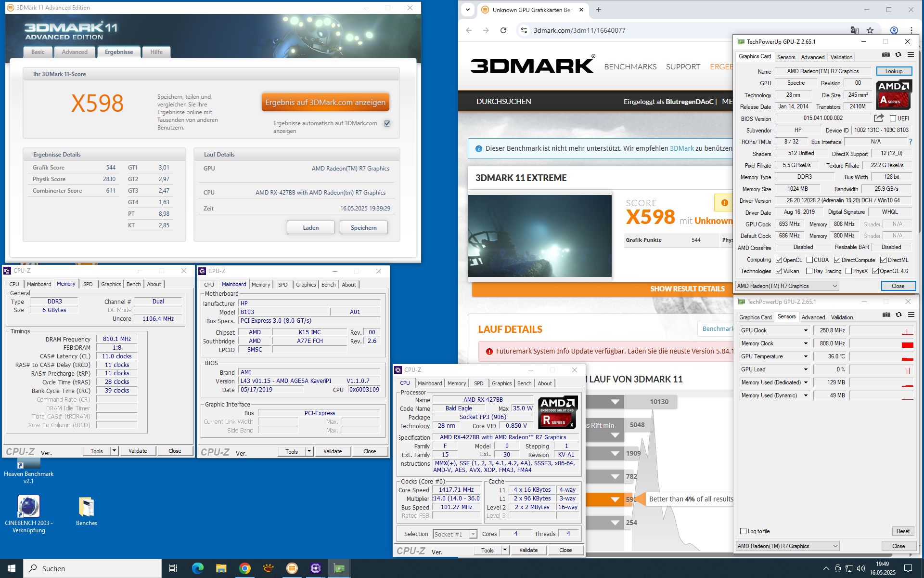924x578 pixels.
Task: Open Microsoft Edge from the taskbar
Action: click(x=197, y=568)
